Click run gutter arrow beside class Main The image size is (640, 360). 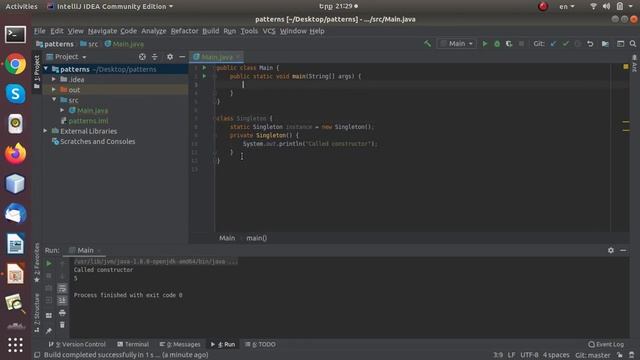[x=204, y=67]
